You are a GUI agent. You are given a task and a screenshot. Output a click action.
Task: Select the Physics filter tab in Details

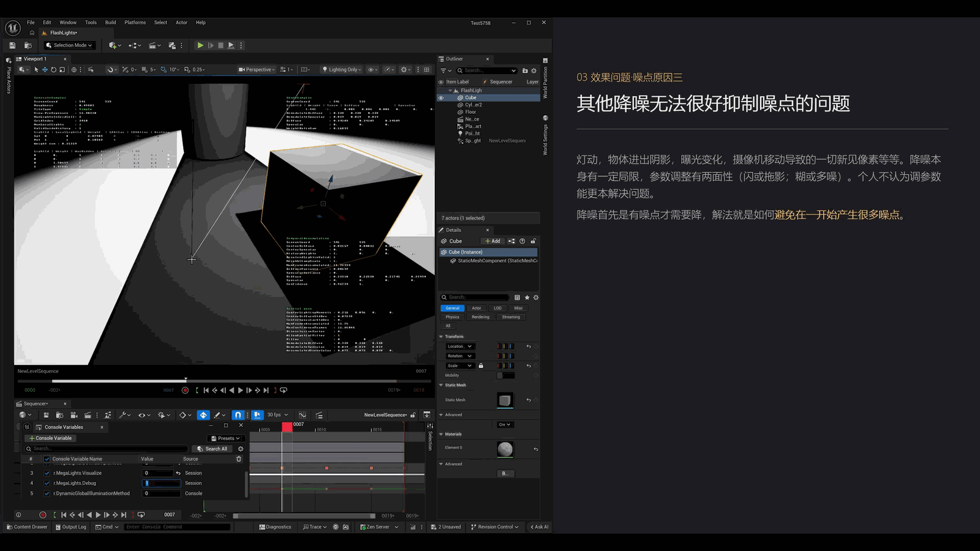pyautogui.click(x=453, y=317)
